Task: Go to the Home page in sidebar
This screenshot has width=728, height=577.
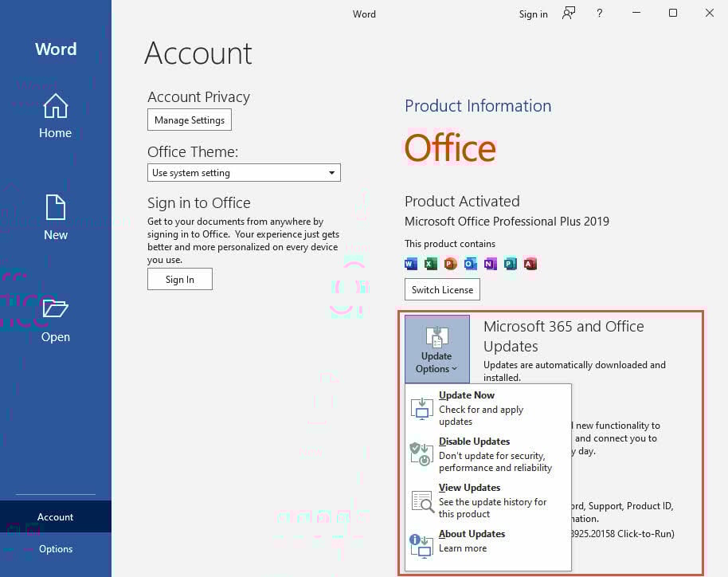Action: (x=55, y=116)
